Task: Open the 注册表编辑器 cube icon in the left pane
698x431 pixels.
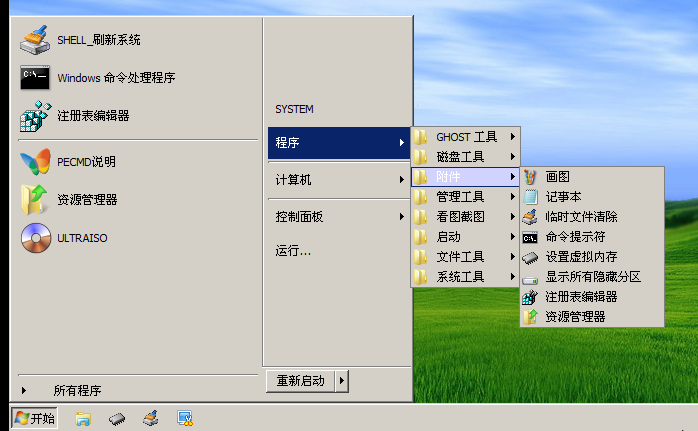Action: (x=35, y=116)
